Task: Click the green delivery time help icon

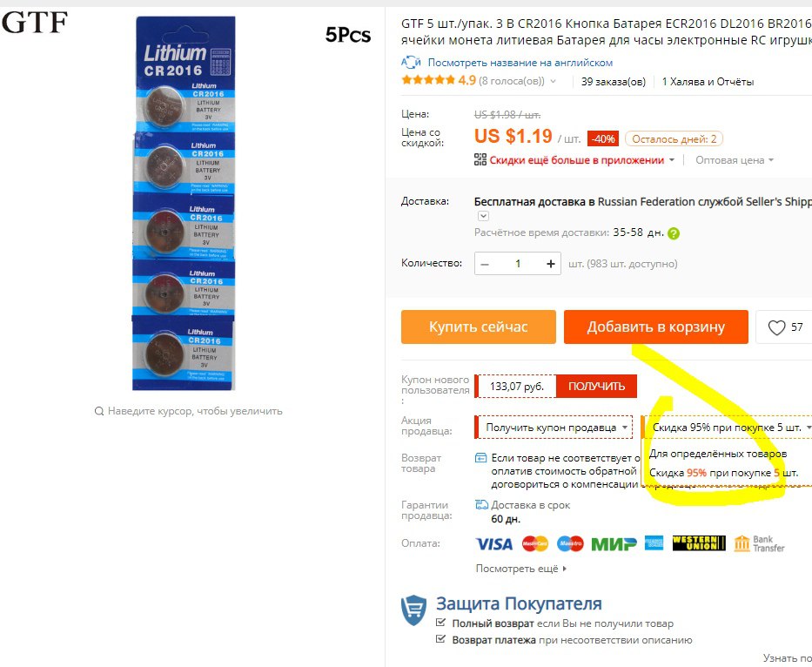Action: tap(674, 233)
